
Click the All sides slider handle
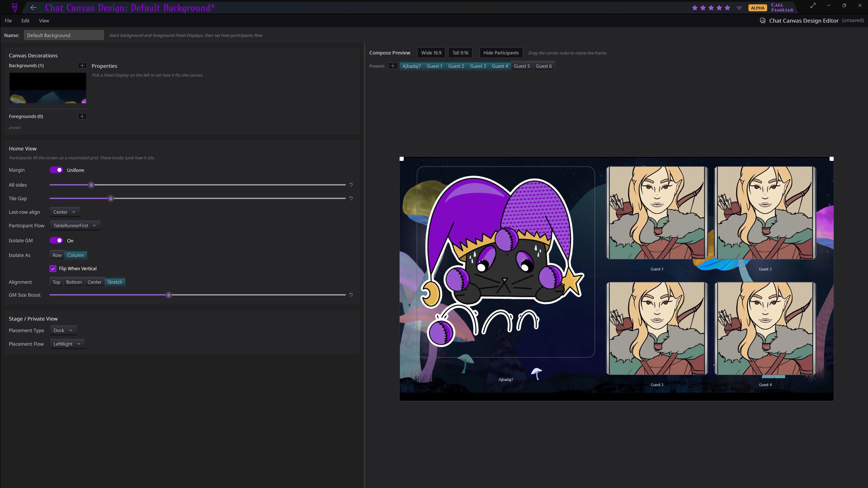(91, 185)
